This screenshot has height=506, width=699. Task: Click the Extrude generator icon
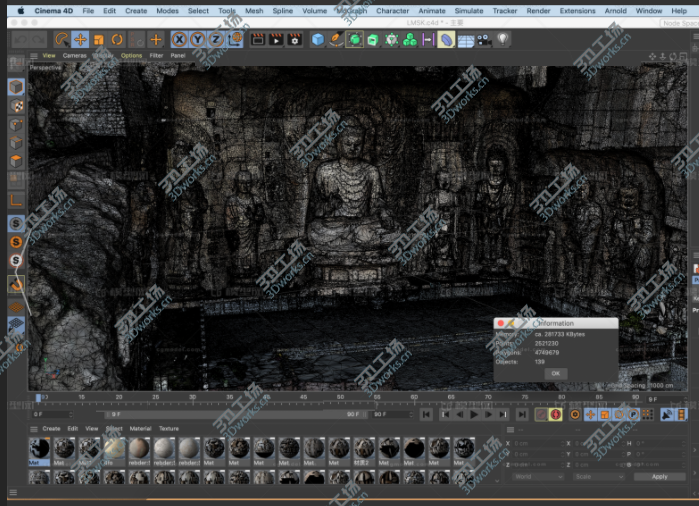click(x=373, y=40)
